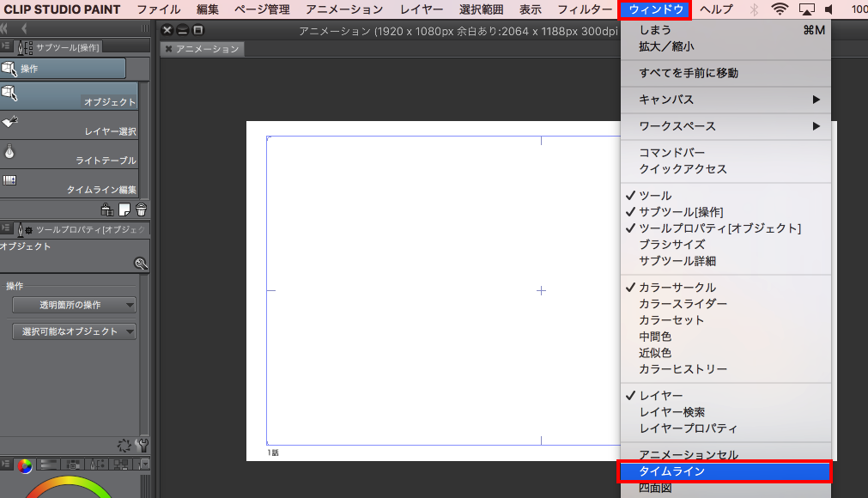Collapse panels with the double chevron icon

click(x=4, y=28)
